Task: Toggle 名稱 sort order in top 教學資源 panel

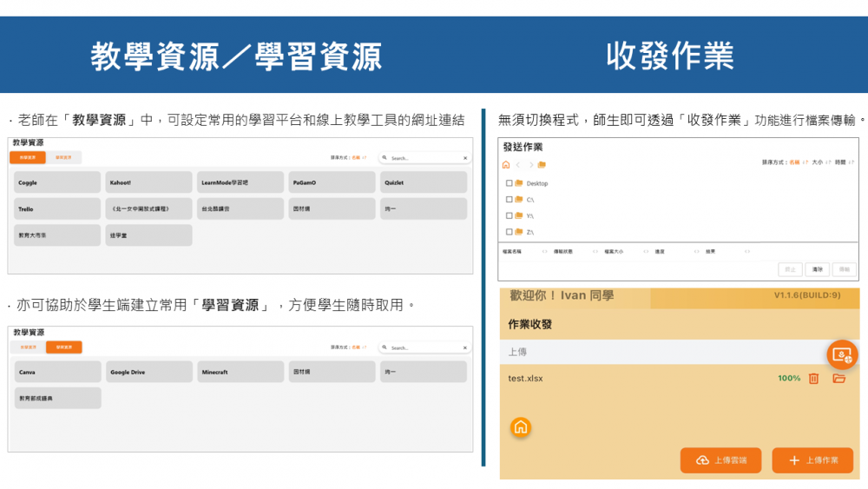Action: point(358,158)
